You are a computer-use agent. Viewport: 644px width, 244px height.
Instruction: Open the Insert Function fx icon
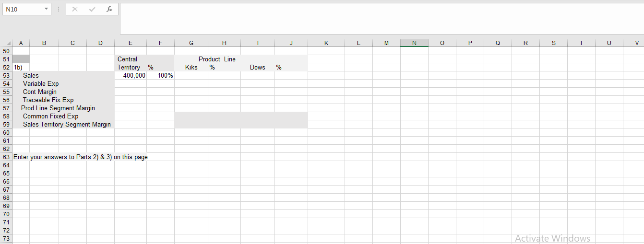pos(109,9)
